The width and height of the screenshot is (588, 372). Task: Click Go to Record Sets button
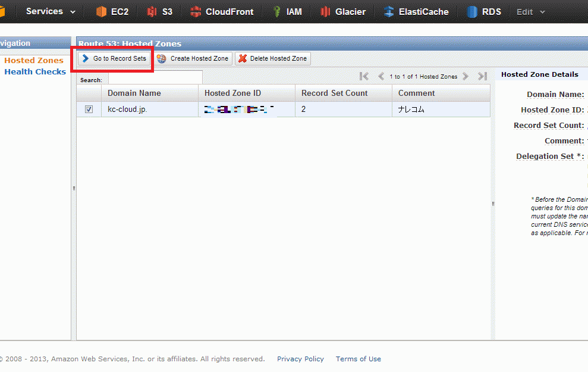(114, 58)
